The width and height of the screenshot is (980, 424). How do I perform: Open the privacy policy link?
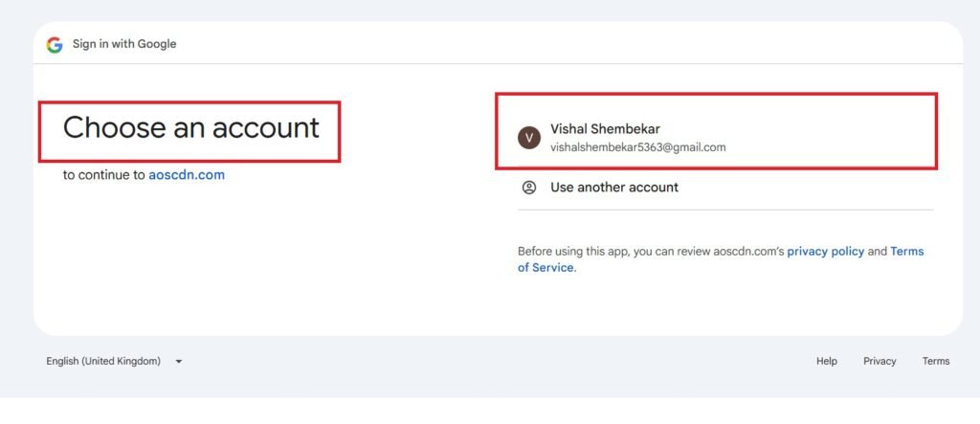click(x=825, y=252)
